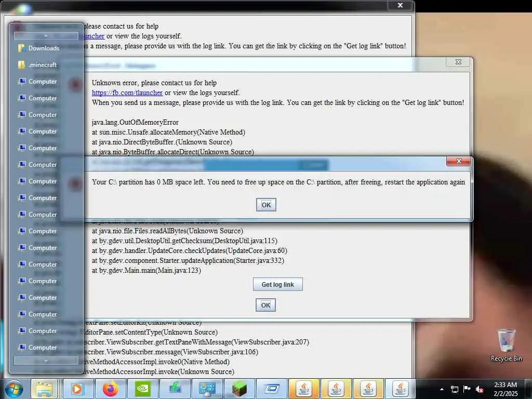This screenshot has height=399, width=532.
Task: Click the down arrow at the list bottom
Action: [46, 361]
